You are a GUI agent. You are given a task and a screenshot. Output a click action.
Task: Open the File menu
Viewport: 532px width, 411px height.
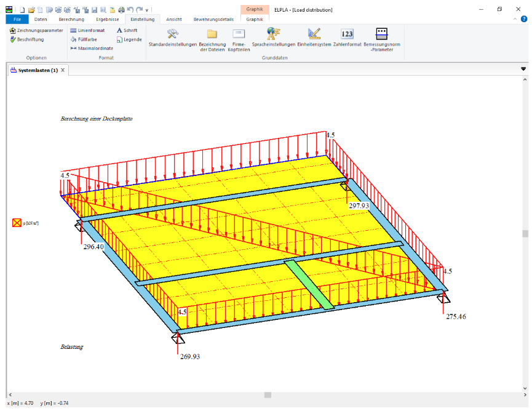coord(17,19)
